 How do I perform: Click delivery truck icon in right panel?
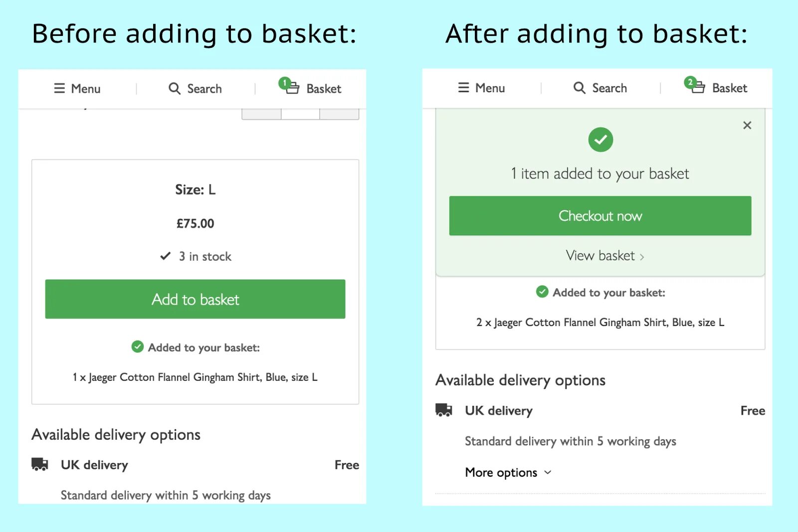(x=443, y=410)
